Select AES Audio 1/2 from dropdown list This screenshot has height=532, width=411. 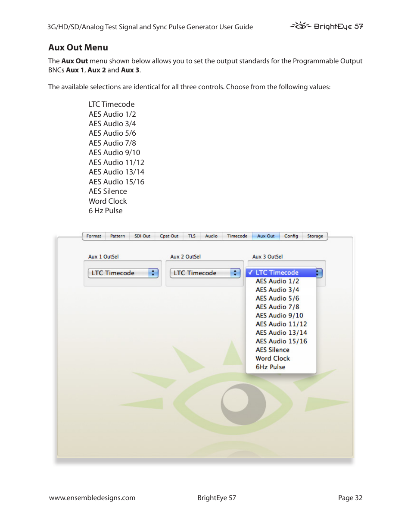pyautogui.click(x=281, y=281)
